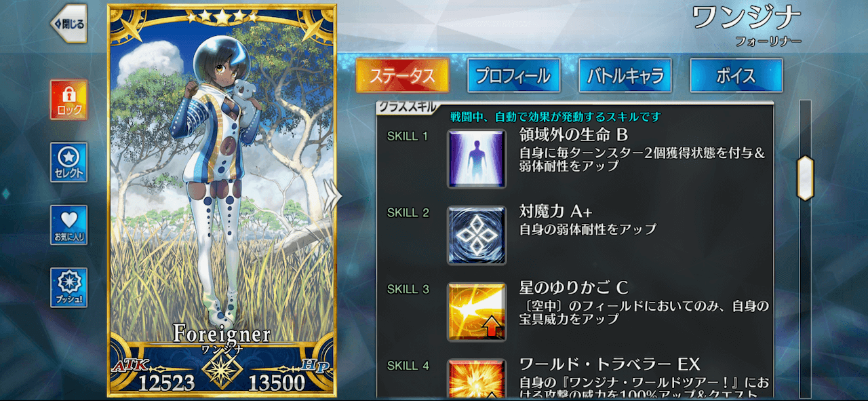This screenshot has width=868, height=401.
Task: Click the servant card illustration
Action: tap(222, 190)
